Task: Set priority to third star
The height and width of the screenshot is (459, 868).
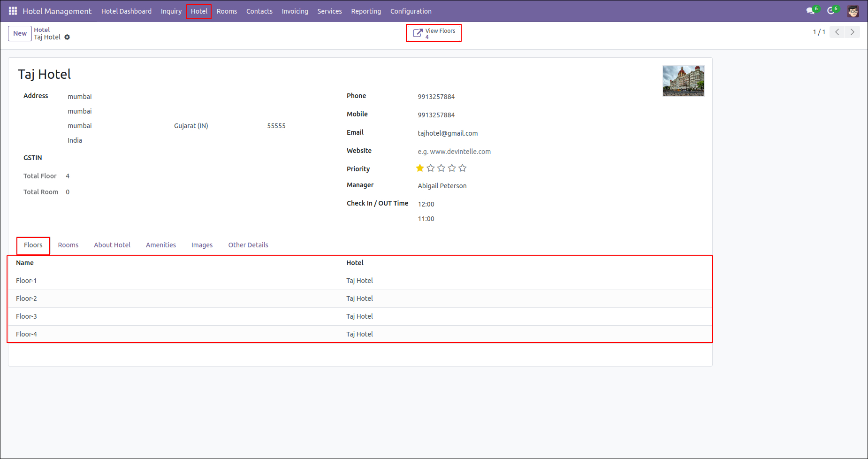Action: [441, 168]
